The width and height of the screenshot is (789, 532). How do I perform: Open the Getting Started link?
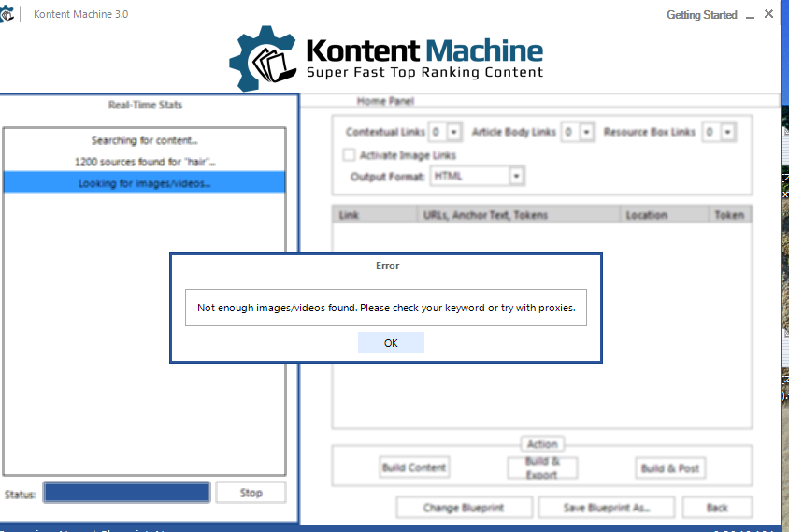click(x=701, y=15)
